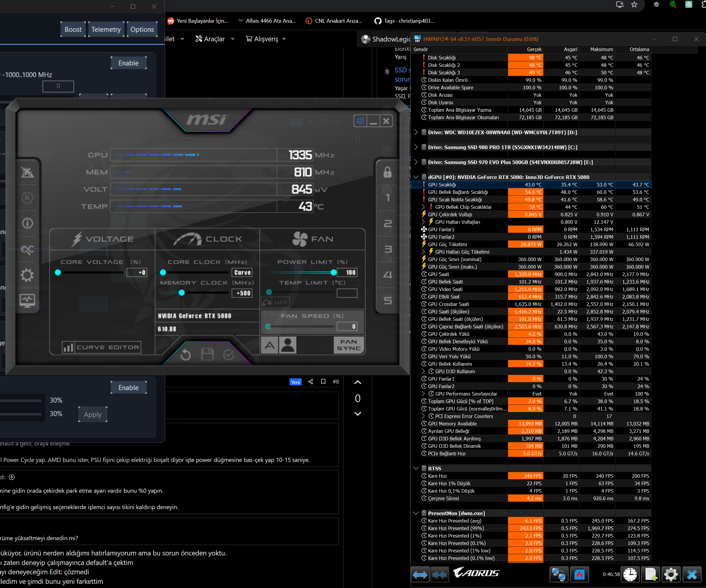Click the blue X icon in HWiNFO toolbar

click(x=692, y=575)
